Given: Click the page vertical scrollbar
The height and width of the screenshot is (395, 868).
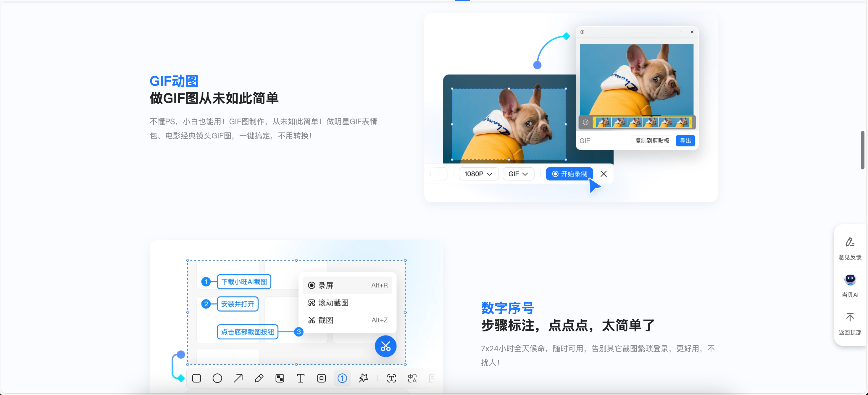Looking at the screenshot, I should tap(863, 150).
